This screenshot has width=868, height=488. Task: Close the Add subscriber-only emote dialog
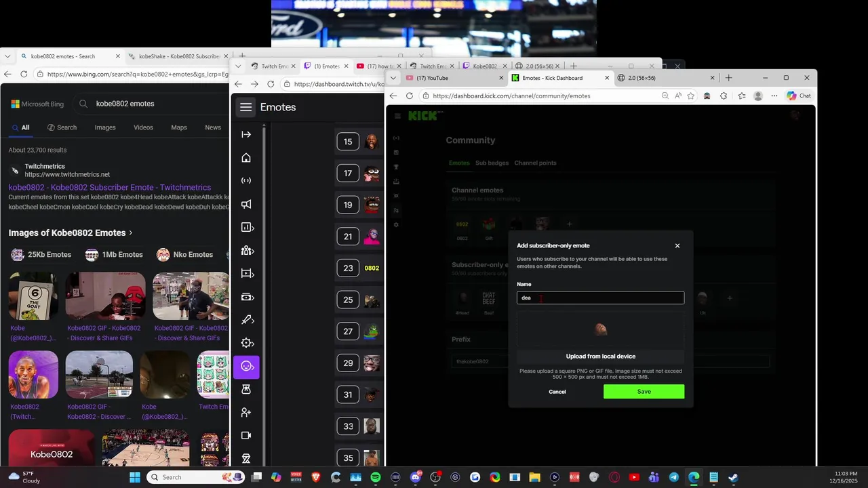click(x=677, y=246)
